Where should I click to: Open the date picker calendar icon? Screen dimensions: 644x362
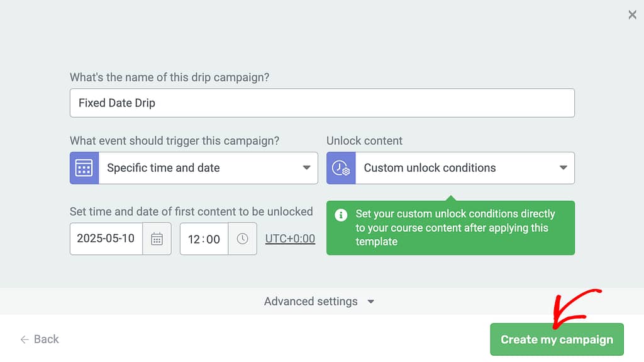pos(157,239)
